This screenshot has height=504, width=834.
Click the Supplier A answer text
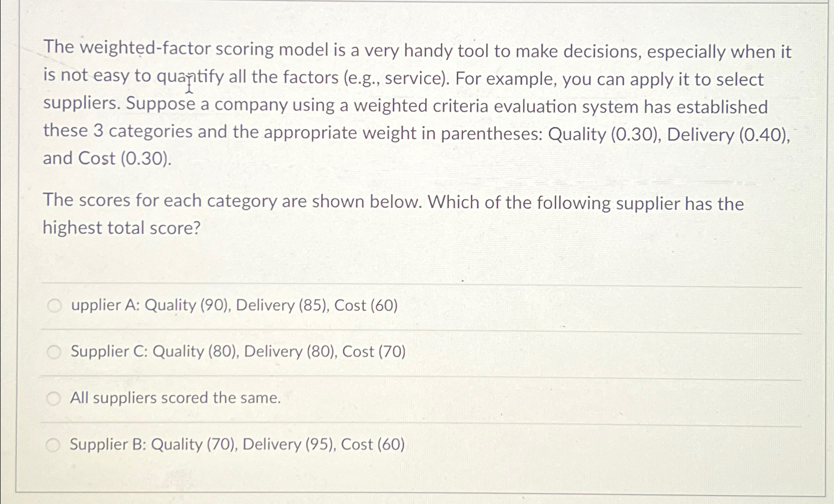click(x=235, y=306)
